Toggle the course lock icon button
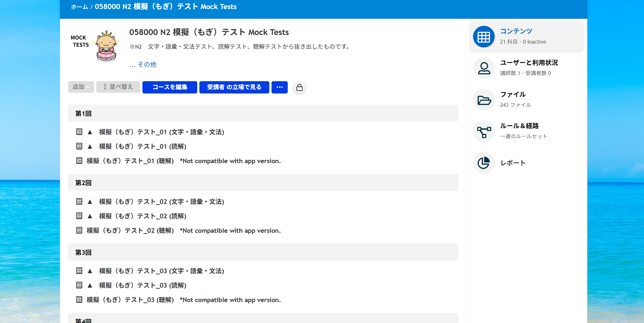 pyautogui.click(x=299, y=87)
